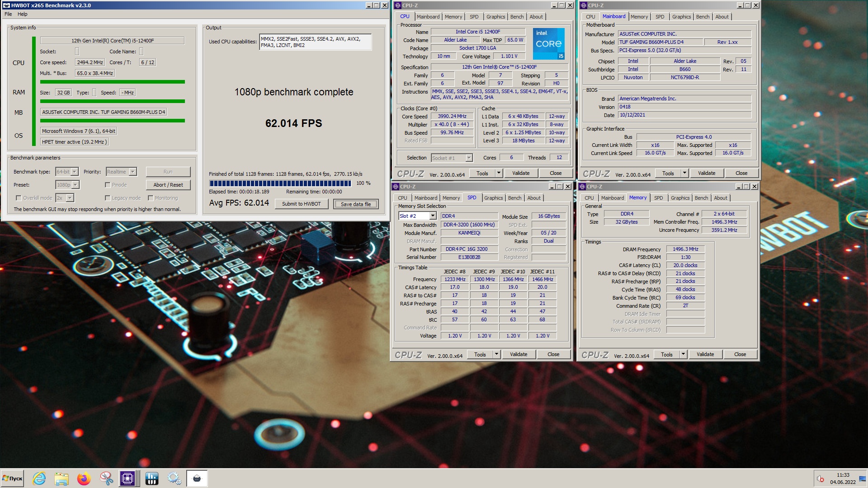Image resolution: width=868 pixels, height=488 pixels.
Task: Click Validate in CPU-Z Processor window
Action: [520, 173]
